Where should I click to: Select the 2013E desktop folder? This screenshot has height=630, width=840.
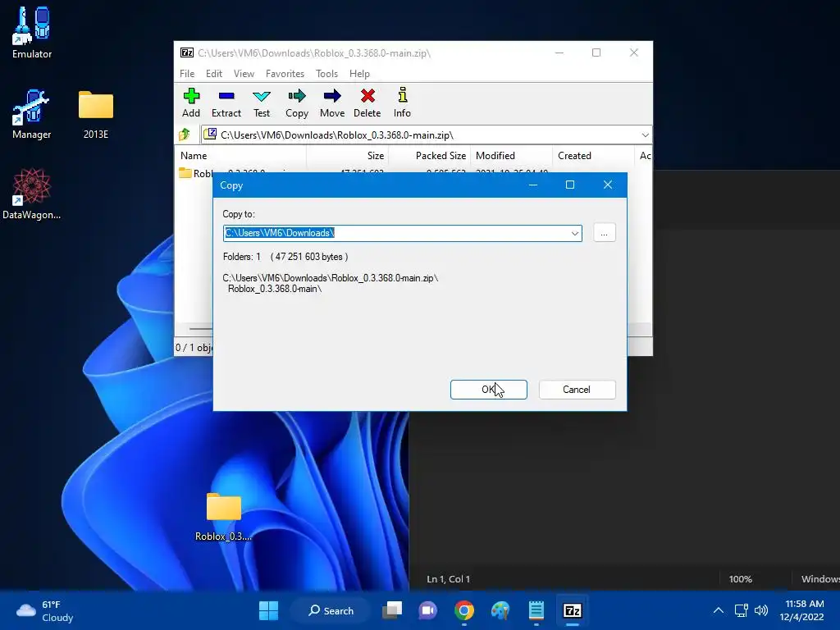click(96, 114)
